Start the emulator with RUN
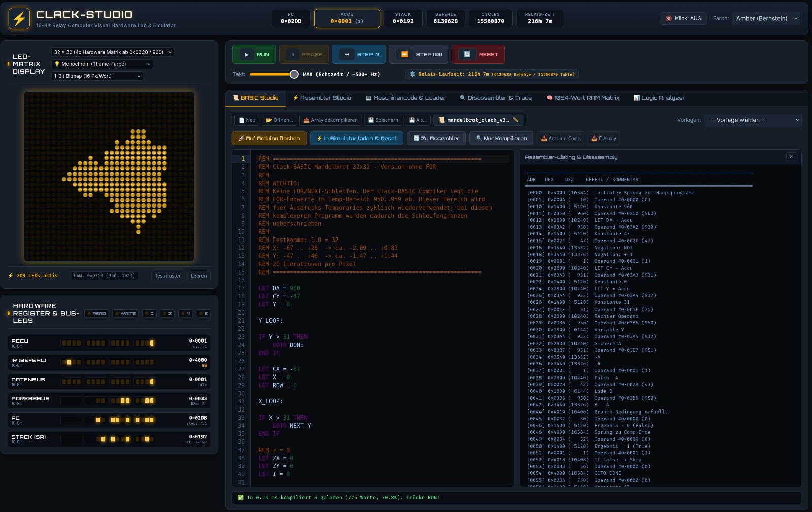Screen dimensions: 812x512 click(254, 54)
